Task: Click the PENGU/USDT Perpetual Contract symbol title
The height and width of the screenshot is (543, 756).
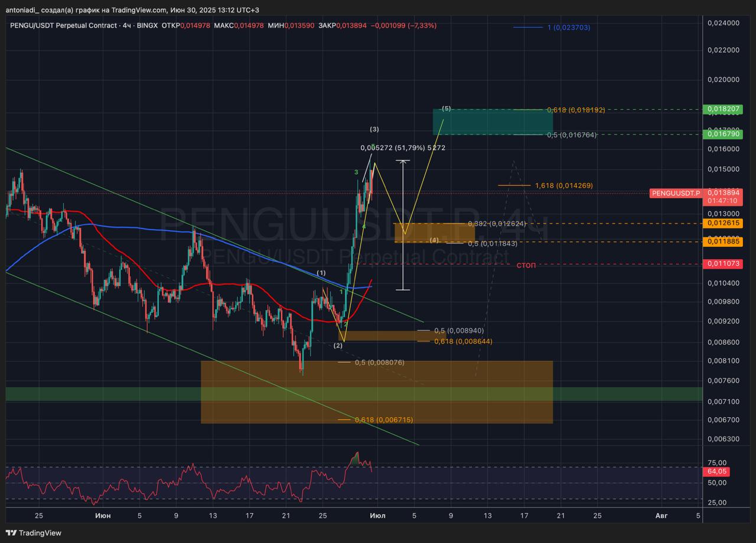Action: [x=66, y=25]
